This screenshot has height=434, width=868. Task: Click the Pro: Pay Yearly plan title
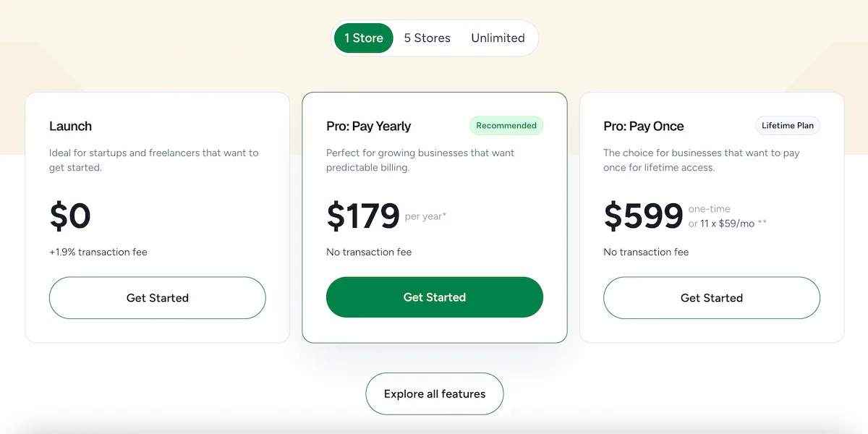(368, 127)
